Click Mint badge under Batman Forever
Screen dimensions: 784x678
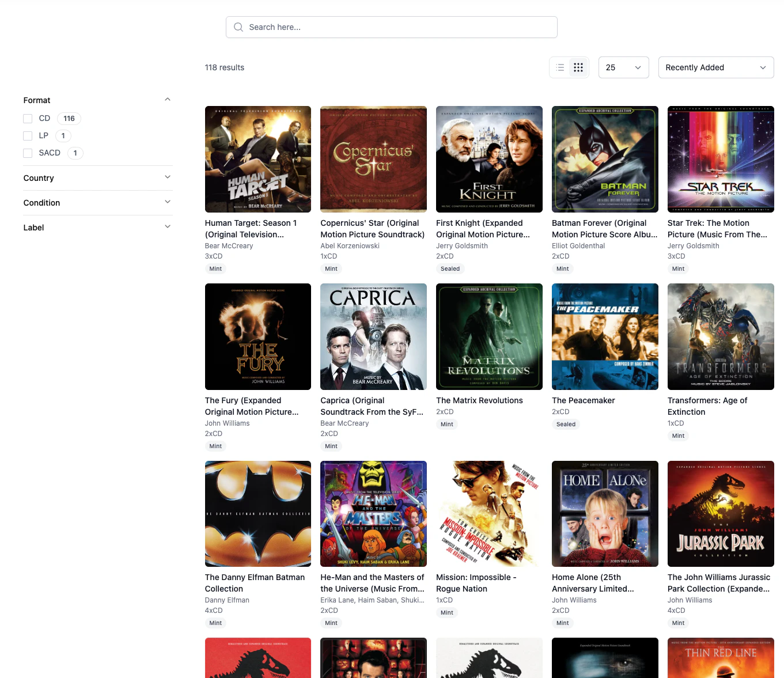[563, 269]
